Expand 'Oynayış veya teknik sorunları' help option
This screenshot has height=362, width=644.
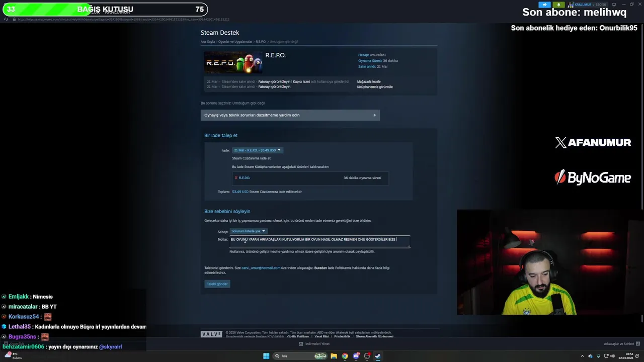[x=290, y=115]
